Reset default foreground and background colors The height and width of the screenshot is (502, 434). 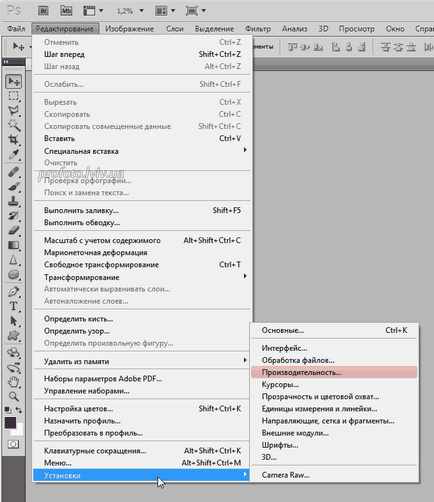click(x=8, y=410)
